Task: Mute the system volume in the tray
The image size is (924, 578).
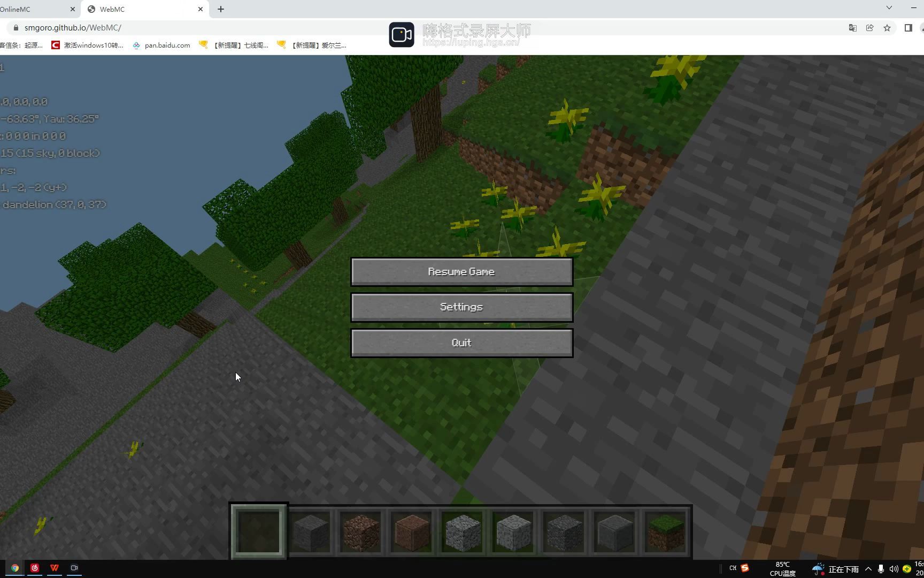Action: (894, 569)
